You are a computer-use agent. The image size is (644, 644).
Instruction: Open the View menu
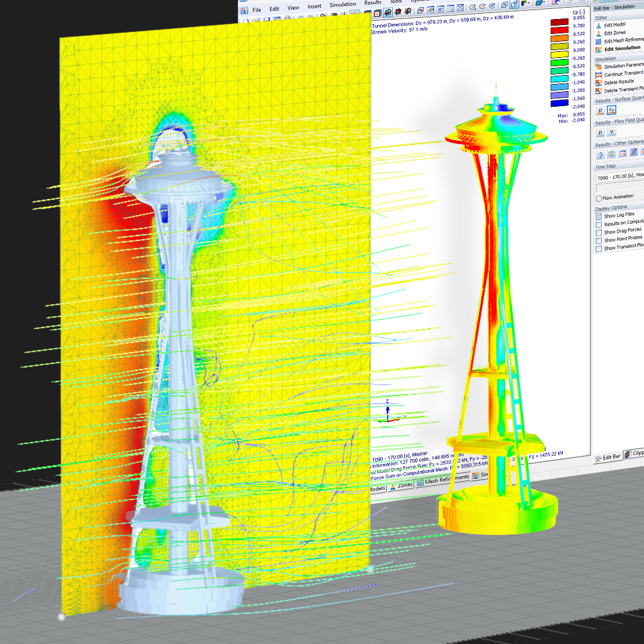click(293, 7)
